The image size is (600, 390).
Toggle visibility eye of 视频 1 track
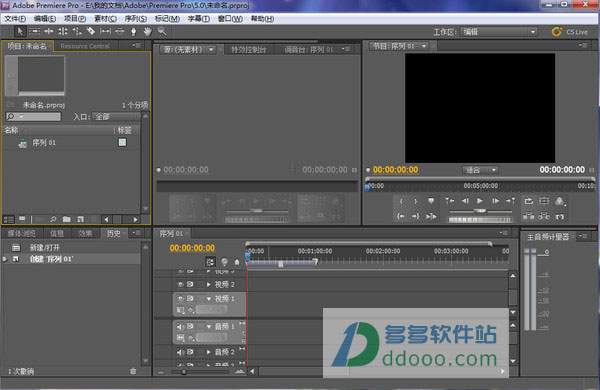(x=181, y=299)
